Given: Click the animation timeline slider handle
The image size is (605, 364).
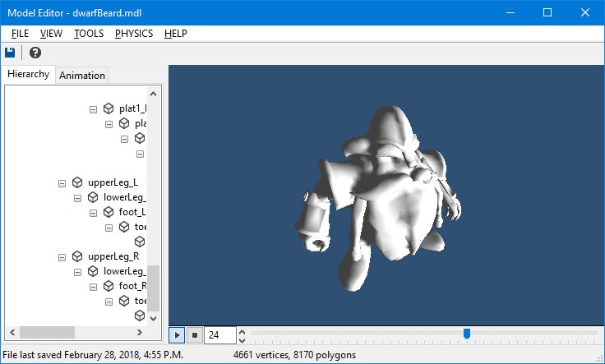Looking at the screenshot, I should 467,334.
